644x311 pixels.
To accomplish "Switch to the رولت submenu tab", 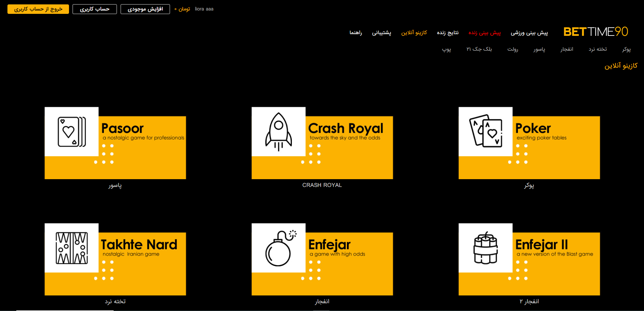I will pos(512,49).
